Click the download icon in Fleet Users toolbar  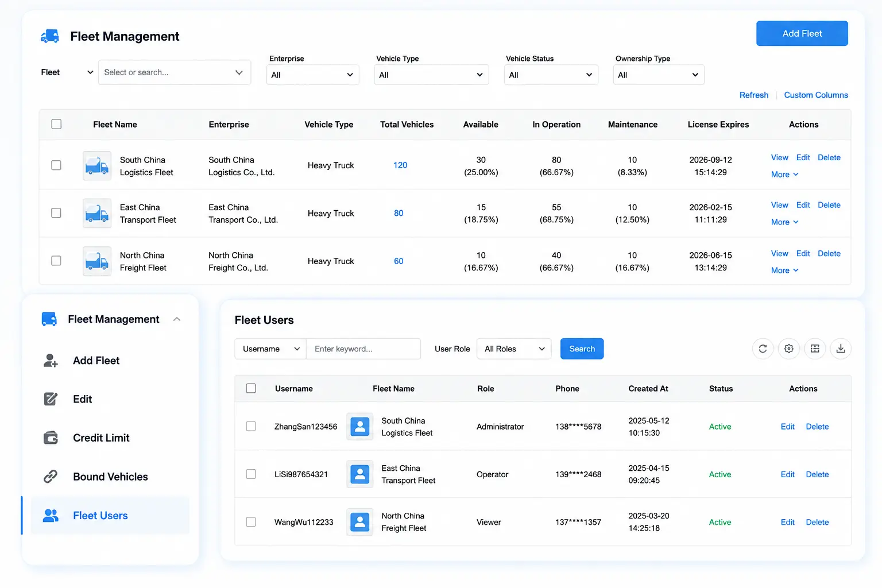pyautogui.click(x=841, y=349)
